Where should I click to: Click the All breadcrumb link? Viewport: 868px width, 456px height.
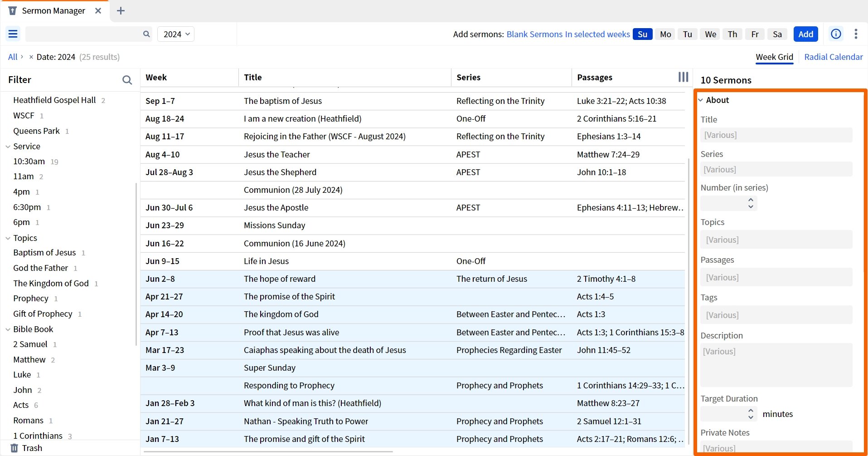(x=13, y=57)
